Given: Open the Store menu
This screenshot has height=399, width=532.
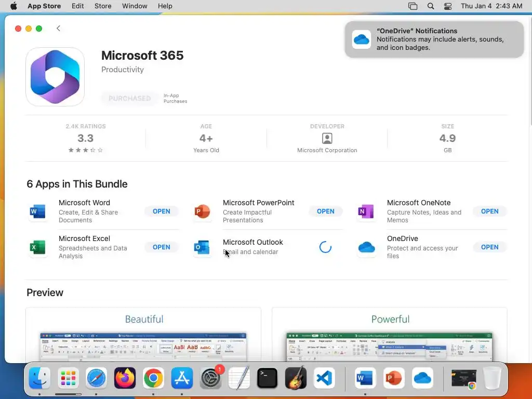Looking at the screenshot, I should pyautogui.click(x=103, y=6).
